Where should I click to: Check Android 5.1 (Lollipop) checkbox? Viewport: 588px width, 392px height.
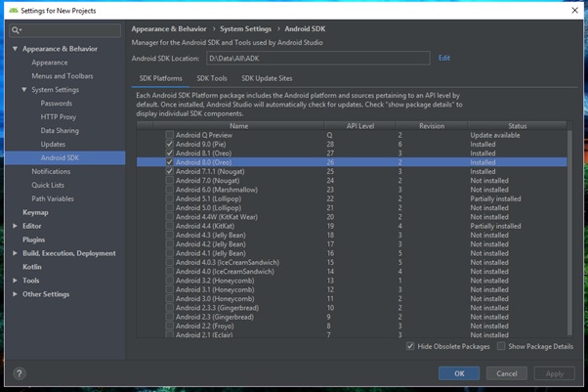click(x=170, y=198)
